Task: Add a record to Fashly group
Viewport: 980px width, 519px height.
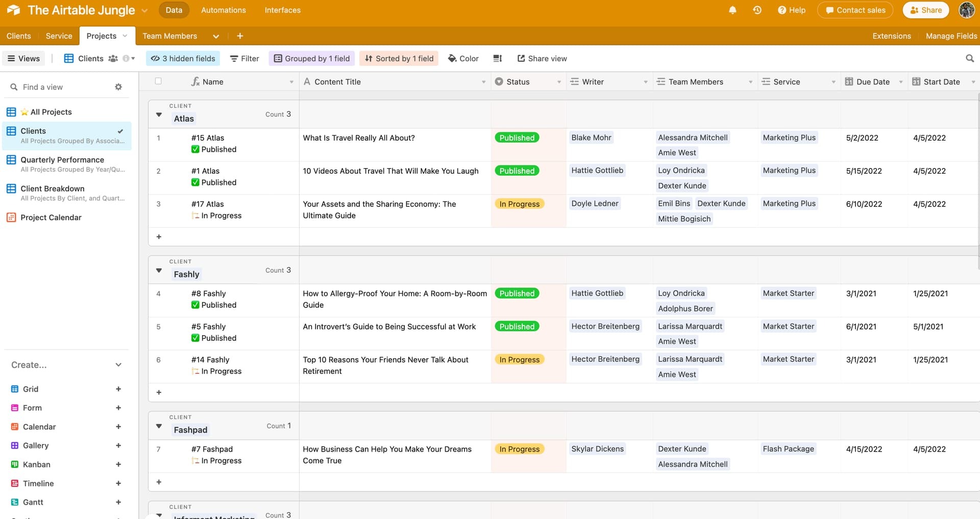Action: point(159,392)
